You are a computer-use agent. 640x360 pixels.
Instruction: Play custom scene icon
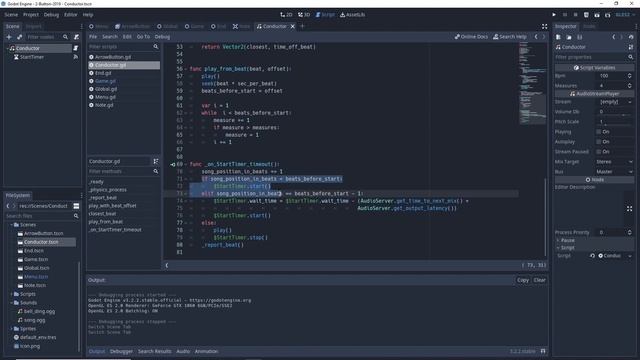click(607, 15)
